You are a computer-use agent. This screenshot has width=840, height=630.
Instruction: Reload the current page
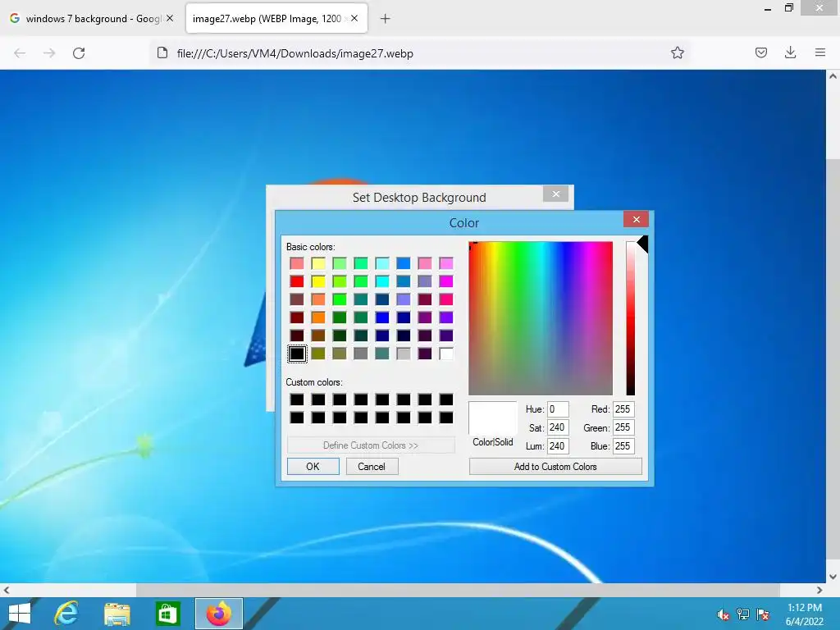point(79,53)
